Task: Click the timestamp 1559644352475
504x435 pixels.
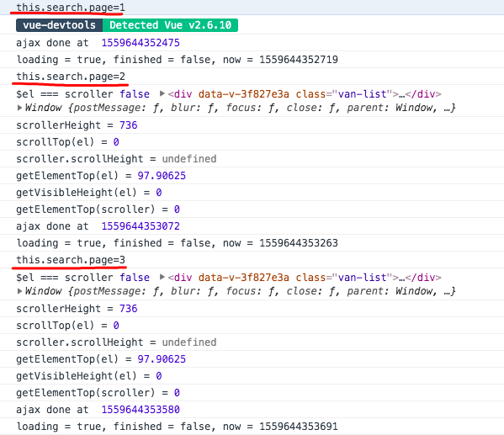Action: pos(141,43)
